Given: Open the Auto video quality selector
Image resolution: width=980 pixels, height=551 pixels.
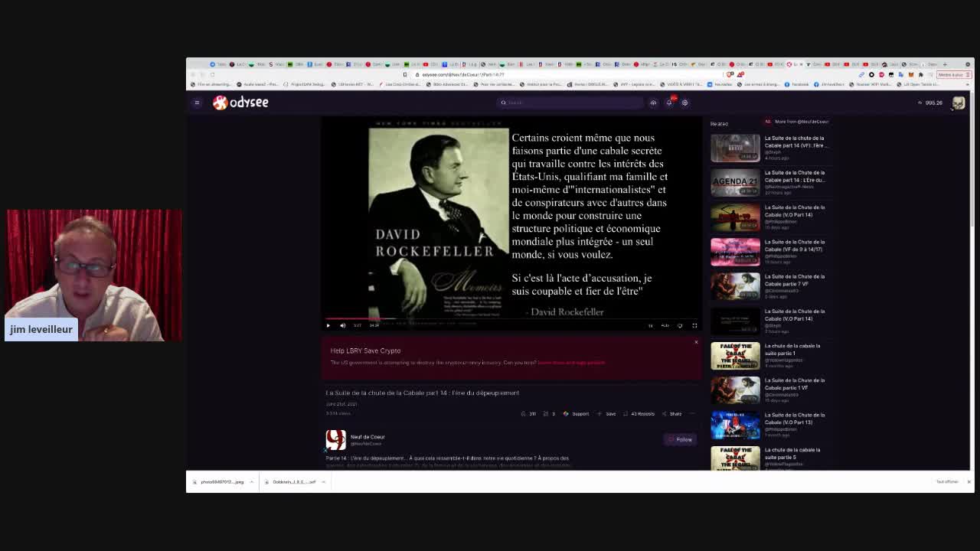Looking at the screenshot, I should coord(665,325).
